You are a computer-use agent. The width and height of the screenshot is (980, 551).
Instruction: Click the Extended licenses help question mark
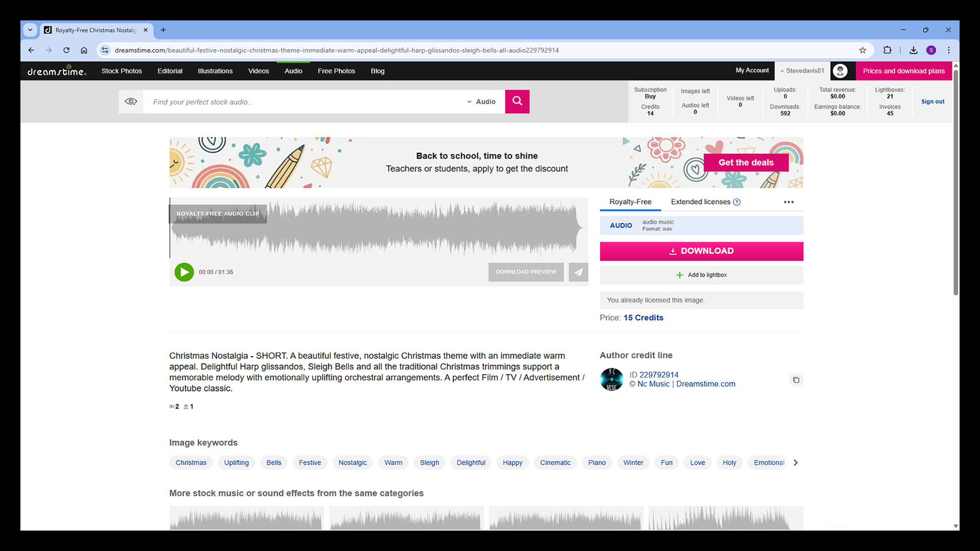tap(737, 202)
